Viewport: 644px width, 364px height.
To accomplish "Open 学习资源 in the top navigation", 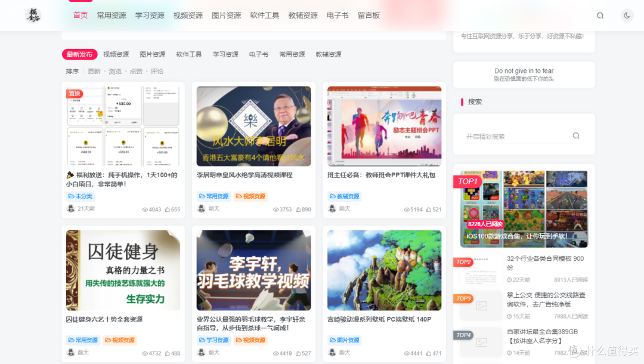I will coord(150,16).
